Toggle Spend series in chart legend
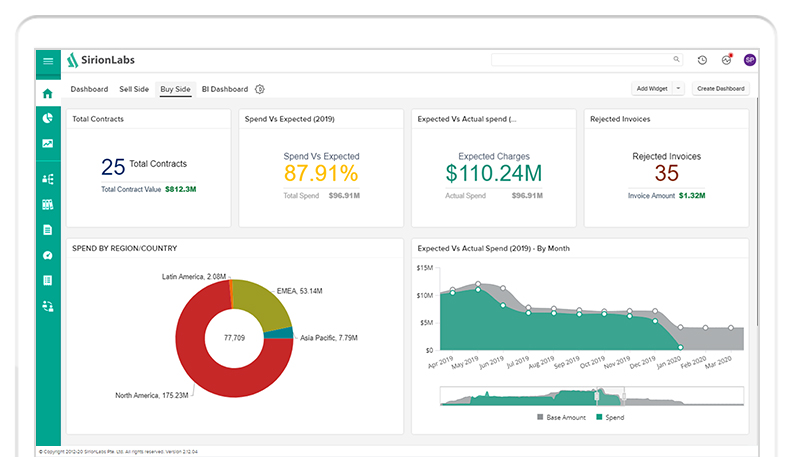Screen dimensions: 800x457 [610, 417]
